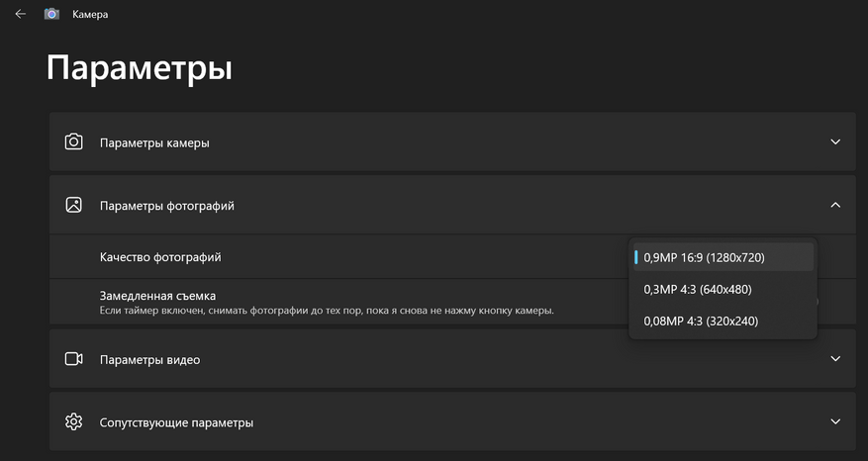Viewport: 868px width, 461px height.
Task: Open the Параметры камеры section label
Action: click(x=154, y=142)
